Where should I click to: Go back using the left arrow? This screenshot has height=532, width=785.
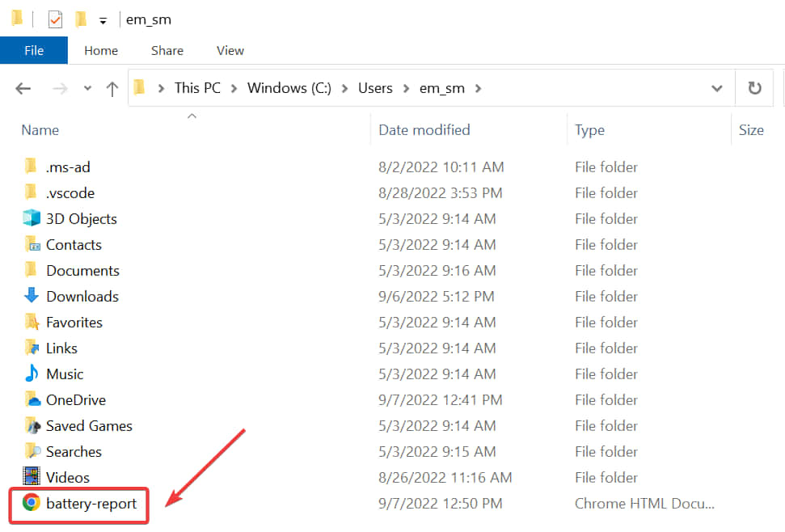(x=23, y=89)
